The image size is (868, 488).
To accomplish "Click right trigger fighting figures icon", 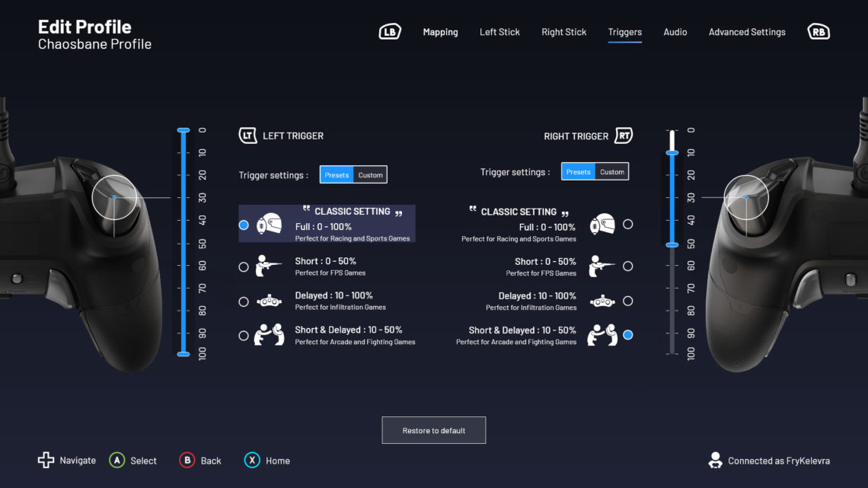I will coord(602,335).
